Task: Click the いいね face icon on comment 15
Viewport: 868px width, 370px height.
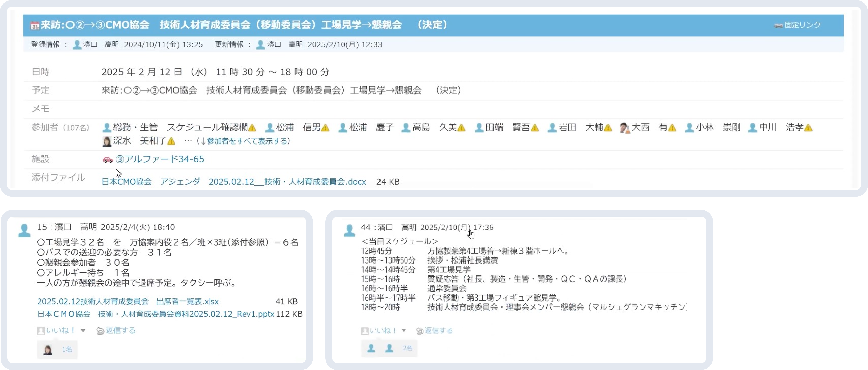Action: tap(41, 331)
